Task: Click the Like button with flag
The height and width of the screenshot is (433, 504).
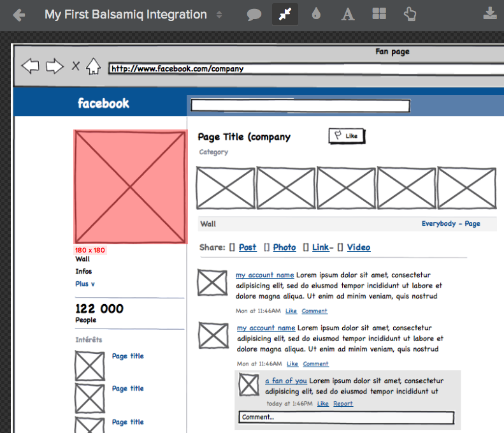Action: pos(347,136)
